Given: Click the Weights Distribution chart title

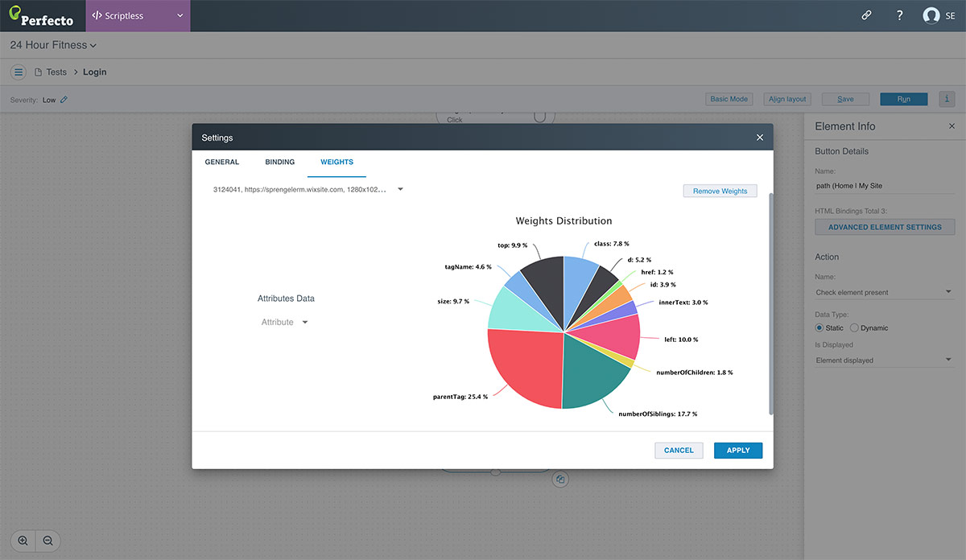Looking at the screenshot, I should coord(563,221).
